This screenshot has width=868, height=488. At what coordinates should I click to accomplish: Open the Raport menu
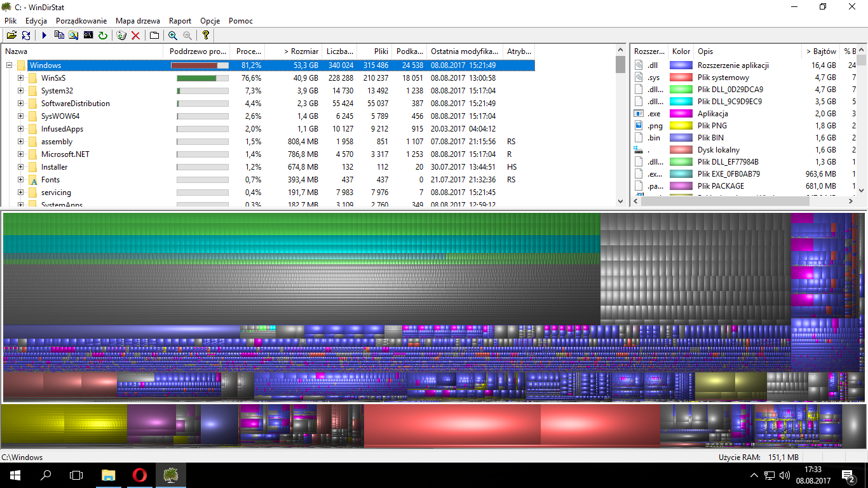180,21
